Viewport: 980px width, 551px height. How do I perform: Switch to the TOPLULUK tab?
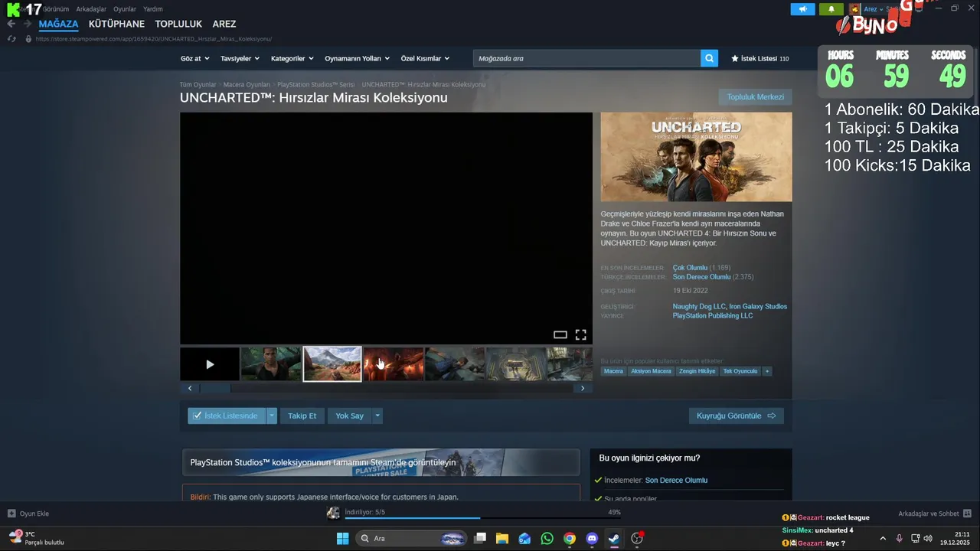pos(178,24)
